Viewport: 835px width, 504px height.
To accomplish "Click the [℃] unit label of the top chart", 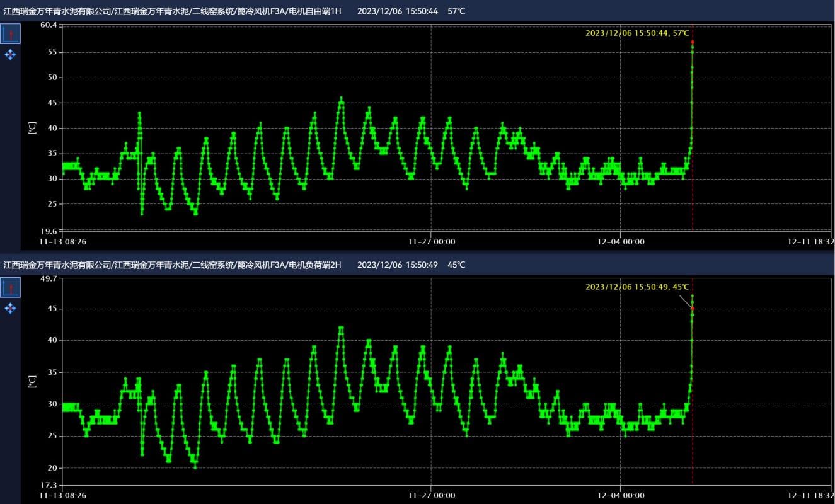I will [x=32, y=128].
